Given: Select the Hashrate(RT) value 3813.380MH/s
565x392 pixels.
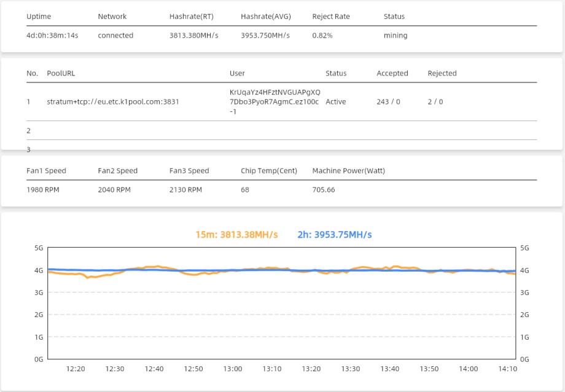Looking at the screenshot, I should tap(193, 36).
